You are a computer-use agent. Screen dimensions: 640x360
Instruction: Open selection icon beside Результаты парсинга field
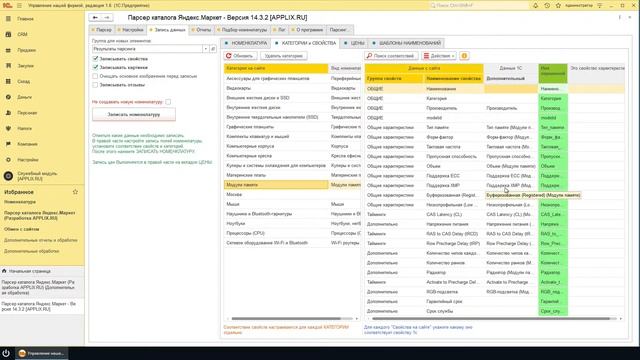point(213,49)
